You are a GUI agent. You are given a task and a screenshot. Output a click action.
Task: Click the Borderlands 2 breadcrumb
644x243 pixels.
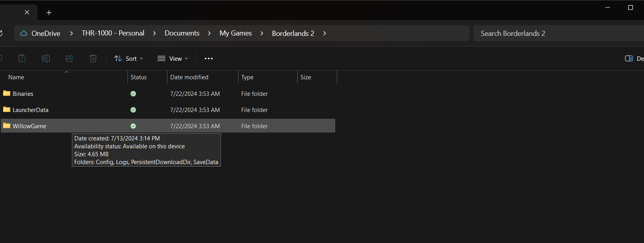tap(293, 34)
